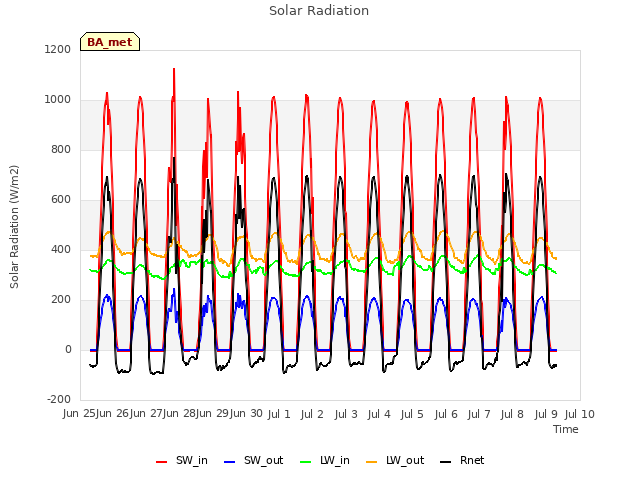
Task: Click the Rnet black legend swatch
Action: coord(445,462)
